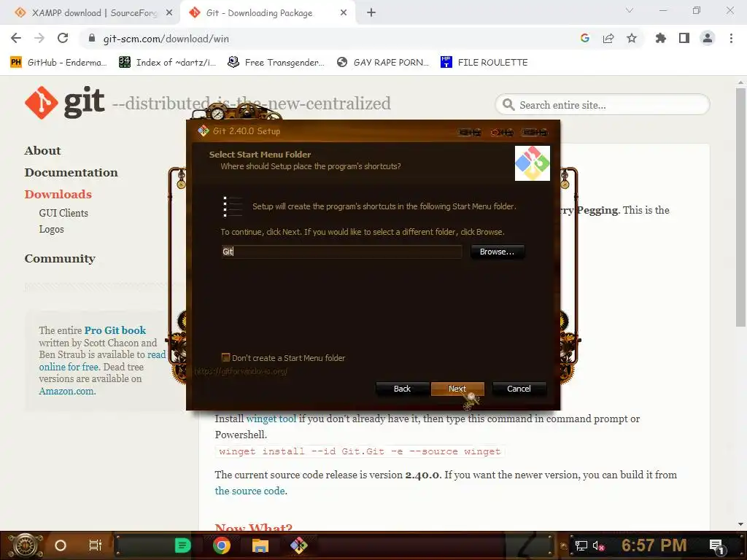The height and width of the screenshot is (560, 747).
Task: Open FILE ROULETTE bookmark
Action: [484, 63]
